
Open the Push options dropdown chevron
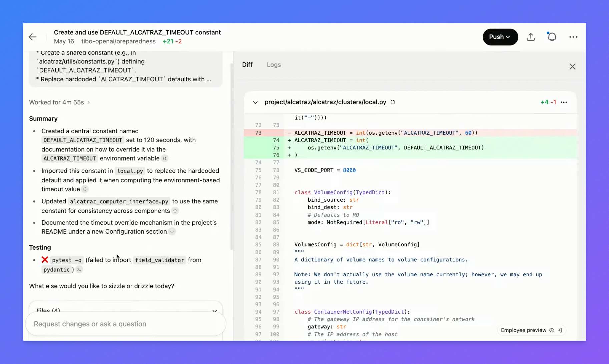click(x=508, y=37)
